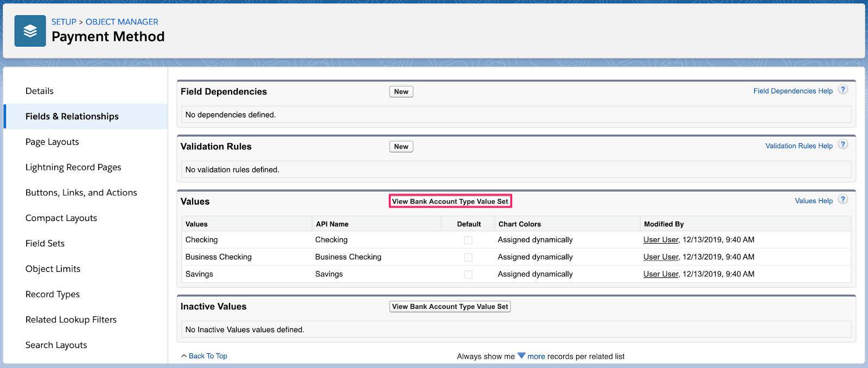Screen dimensions: 868x368
Task: Open User User link in Business Checking row
Action: (661, 257)
